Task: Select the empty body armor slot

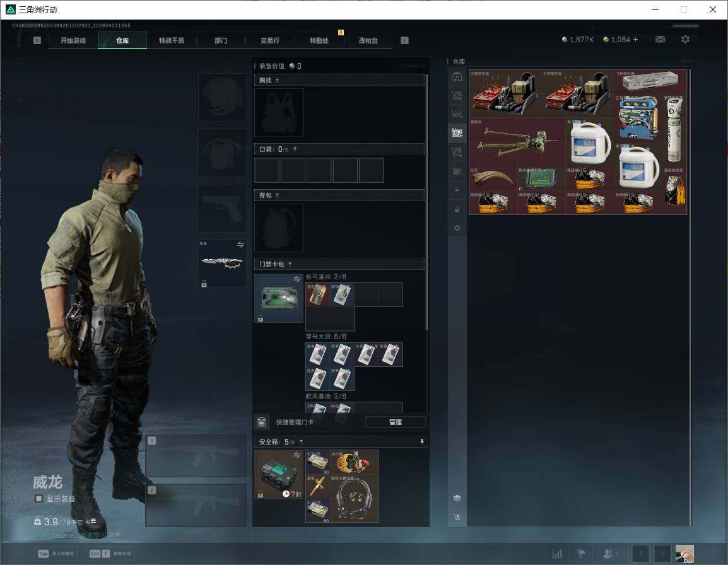Action: coord(223,153)
